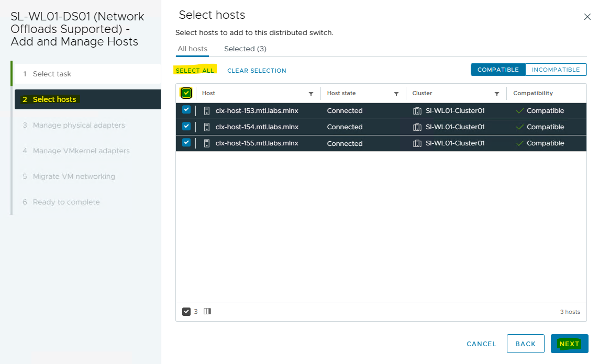Click clx-host-153.mtl.labs.mlnx host name

click(257, 111)
